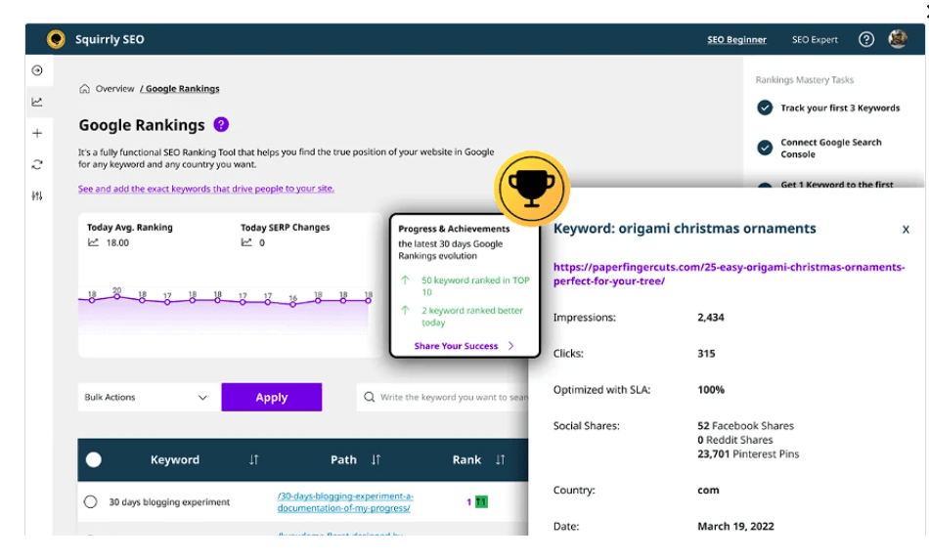929x560 pixels.
Task: Click the green rank change indicator
Action: tap(481, 502)
